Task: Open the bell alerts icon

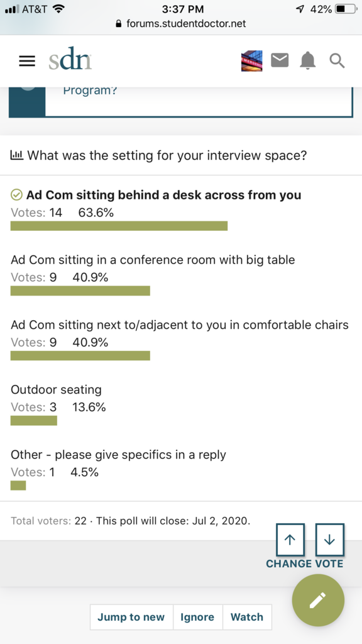Action: [x=308, y=61]
